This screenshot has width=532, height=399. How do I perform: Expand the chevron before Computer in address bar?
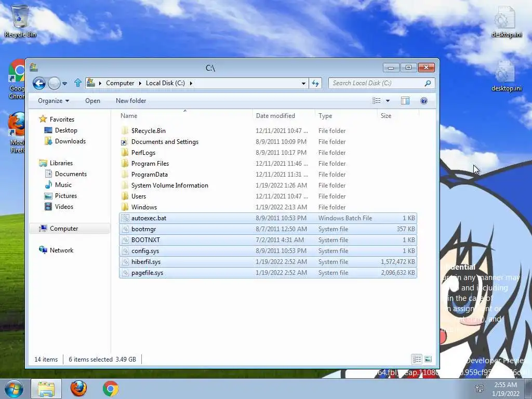[x=100, y=83]
